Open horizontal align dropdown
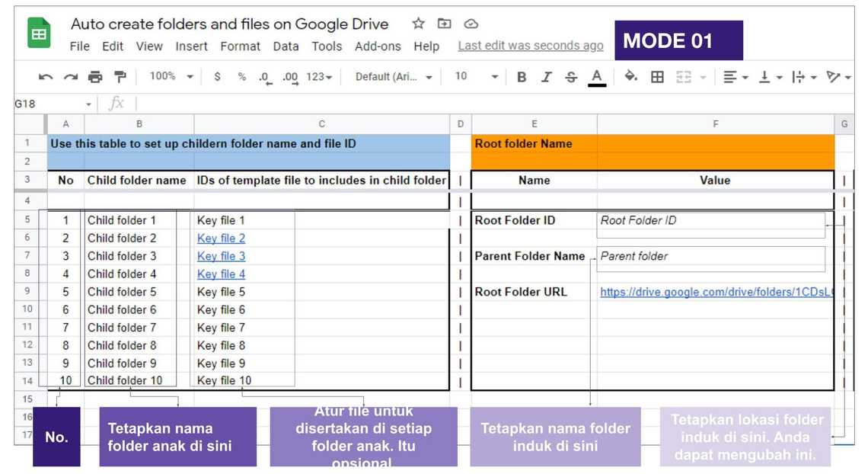Screen dimensions: 868x474 pyautogui.click(x=736, y=77)
